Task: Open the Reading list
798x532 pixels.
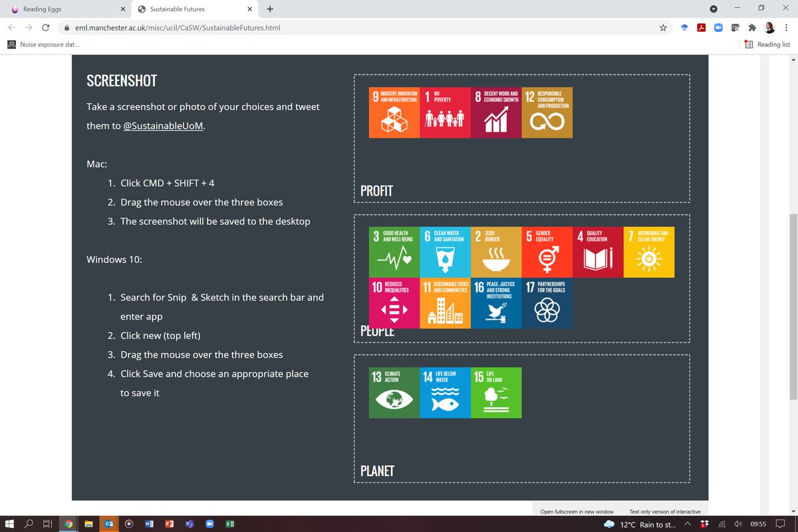Action: coord(767,45)
